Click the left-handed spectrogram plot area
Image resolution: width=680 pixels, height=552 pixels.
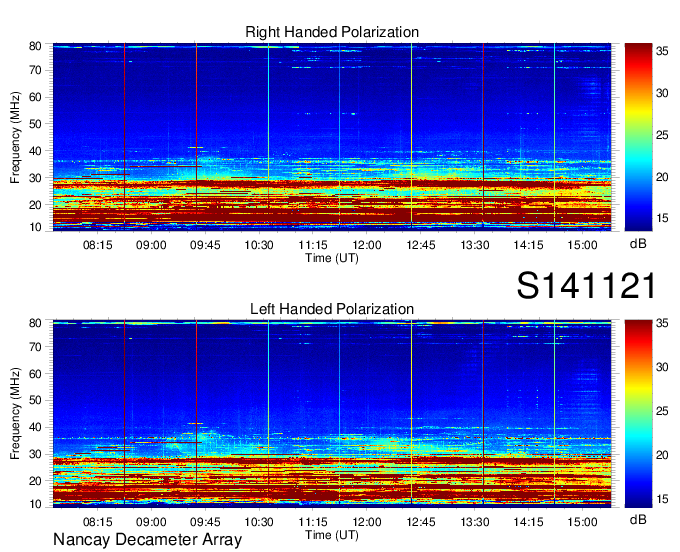tap(332, 414)
